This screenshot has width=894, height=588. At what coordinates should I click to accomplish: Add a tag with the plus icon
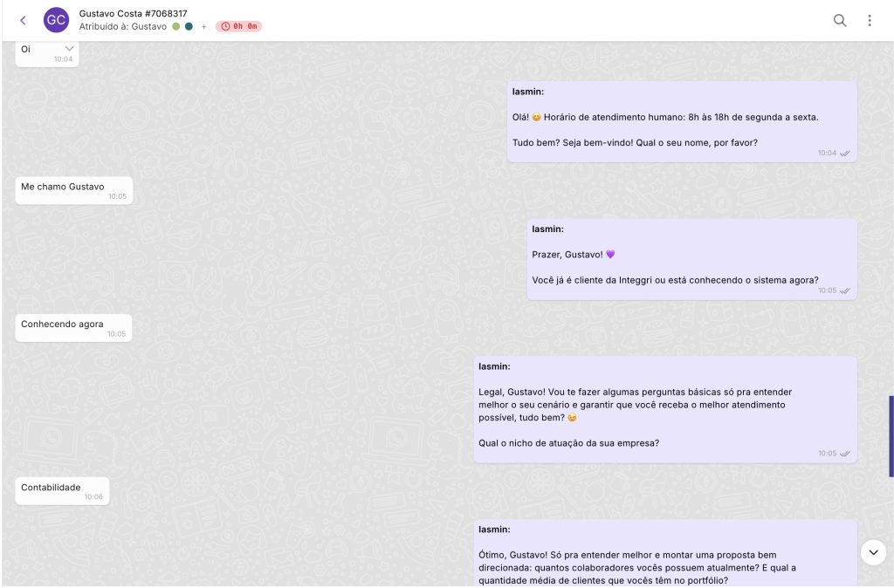(204, 27)
